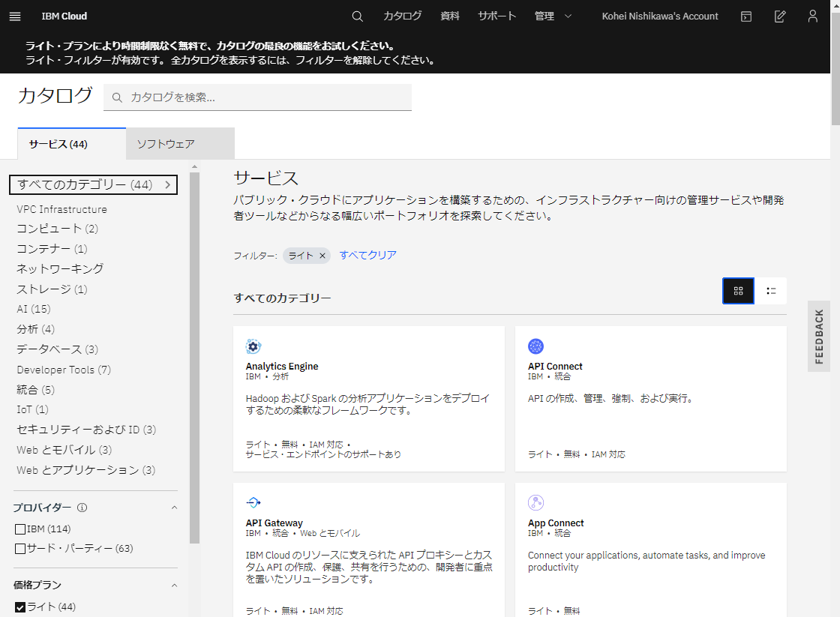
Task: Uncheck the ライト (44) pricing plan checkbox
Action: pyautogui.click(x=20, y=607)
